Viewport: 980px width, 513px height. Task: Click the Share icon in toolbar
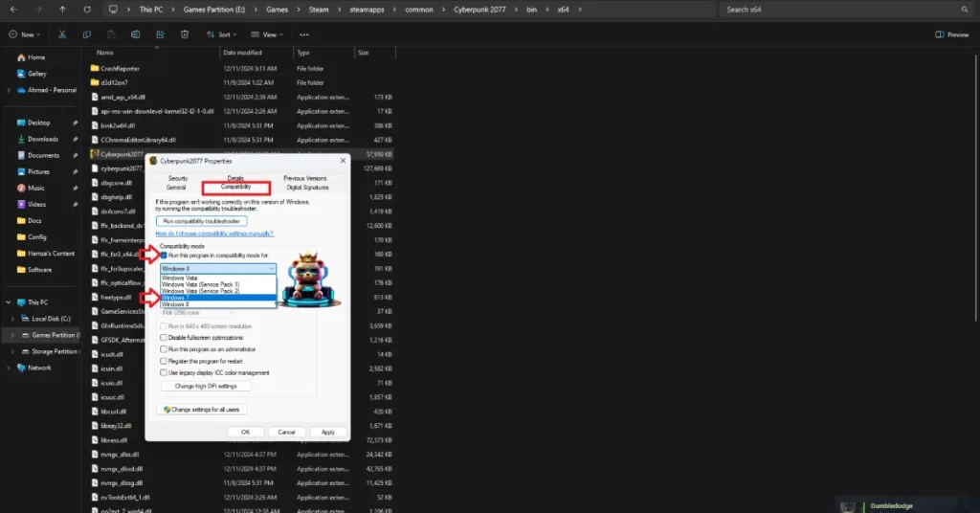[160, 34]
